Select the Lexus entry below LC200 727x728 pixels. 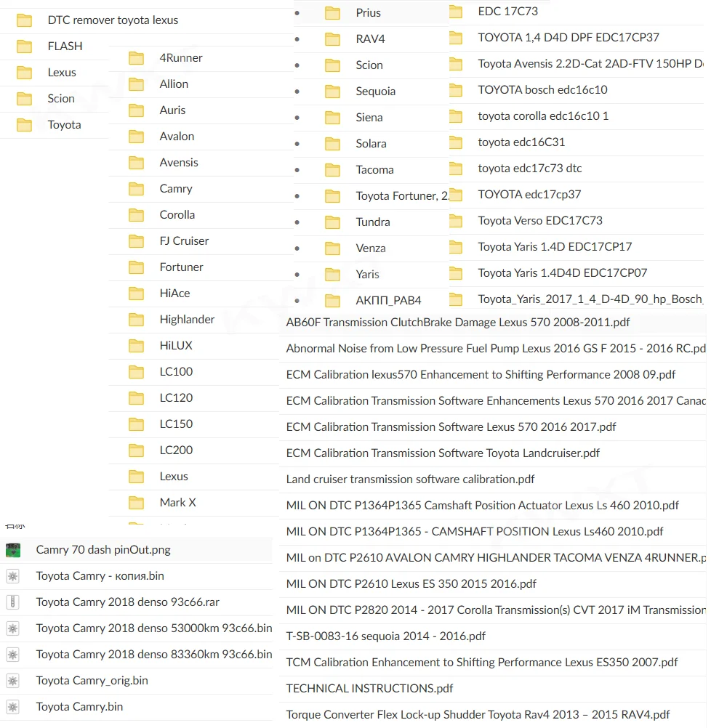(174, 477)
